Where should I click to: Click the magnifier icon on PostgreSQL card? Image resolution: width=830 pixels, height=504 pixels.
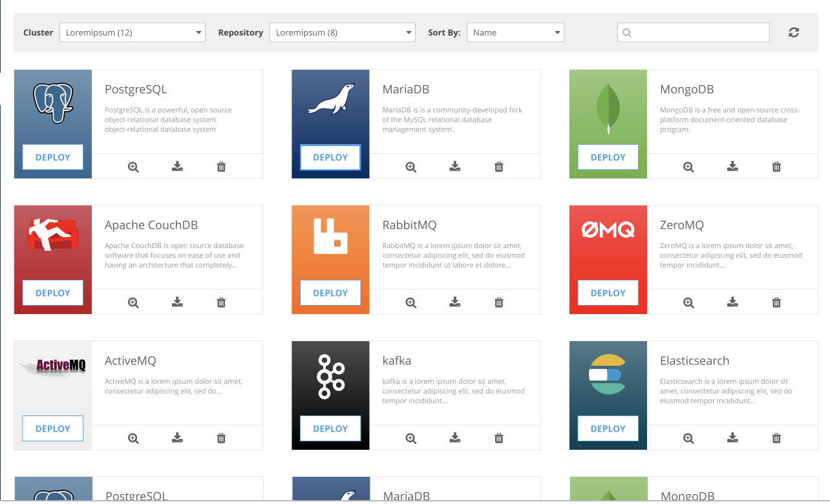click(x=133, y=167)
